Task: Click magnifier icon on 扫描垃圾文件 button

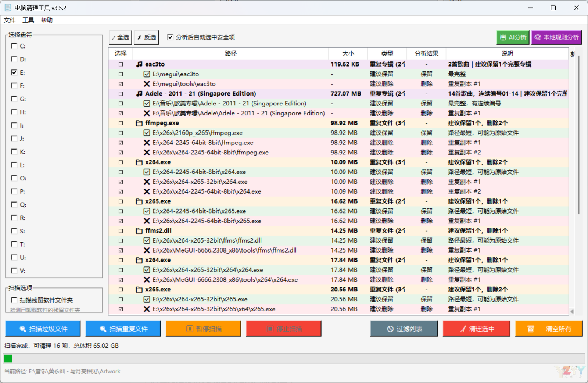Action: (x=23, y=329)
